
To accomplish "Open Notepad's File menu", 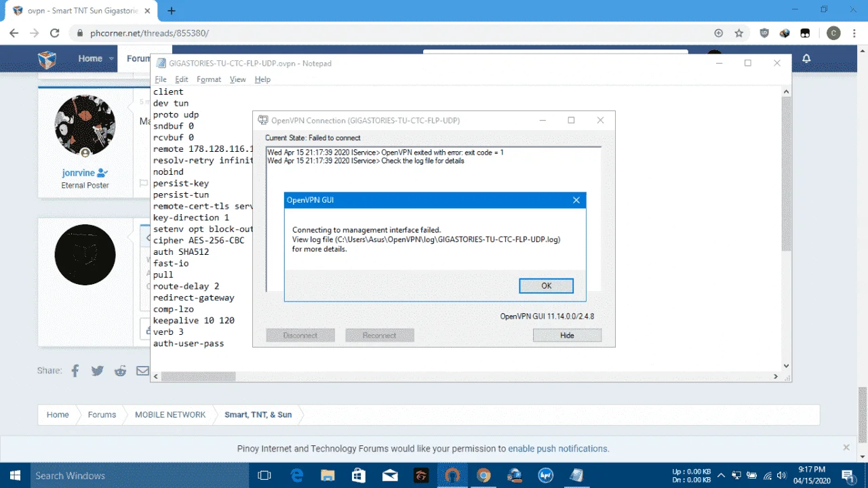I will [161, 79].
